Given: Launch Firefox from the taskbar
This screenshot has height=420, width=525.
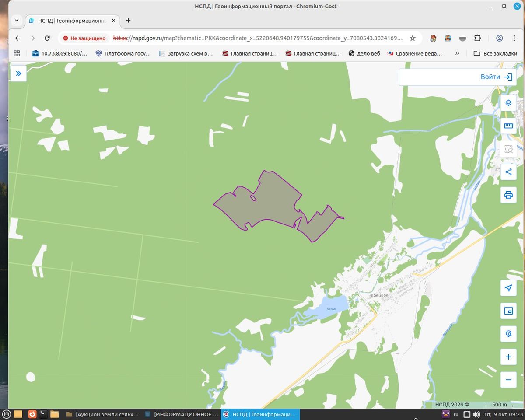Looking at the screenshot, I should point(31,414).
